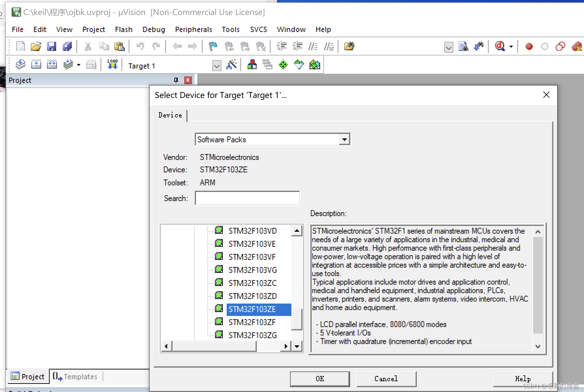The image size is (584, 392).
Task: Click device list scroll up arrow
Action: pos(297,231)
